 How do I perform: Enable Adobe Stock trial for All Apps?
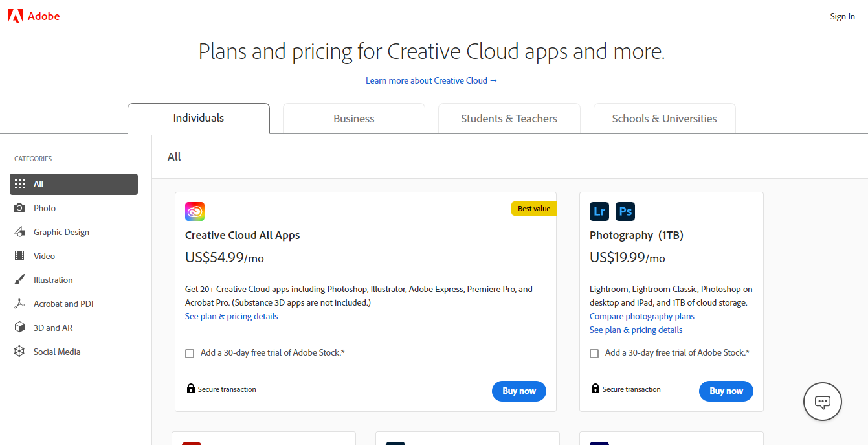190,354
